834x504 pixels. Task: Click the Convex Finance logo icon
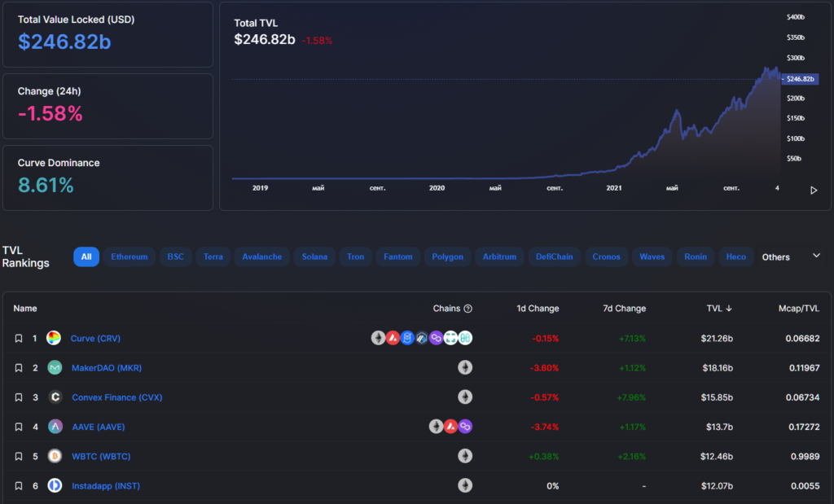tap(55, 397)
